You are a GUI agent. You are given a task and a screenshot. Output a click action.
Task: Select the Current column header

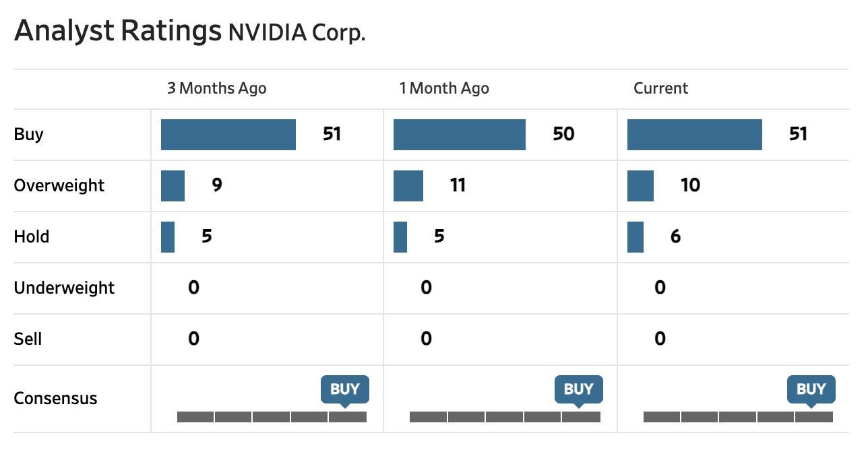[660, 88]
